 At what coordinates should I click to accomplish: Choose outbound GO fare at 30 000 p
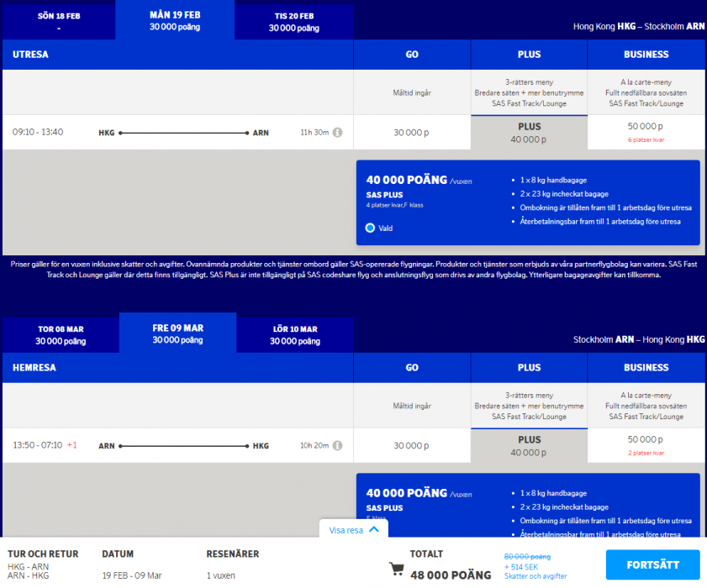[x=412, y=133]
